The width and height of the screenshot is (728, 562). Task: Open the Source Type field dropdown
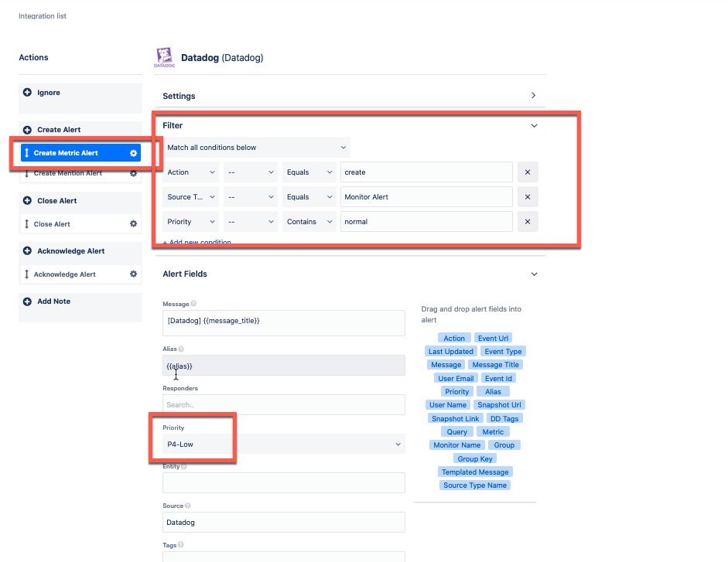[x=190, y=197]
